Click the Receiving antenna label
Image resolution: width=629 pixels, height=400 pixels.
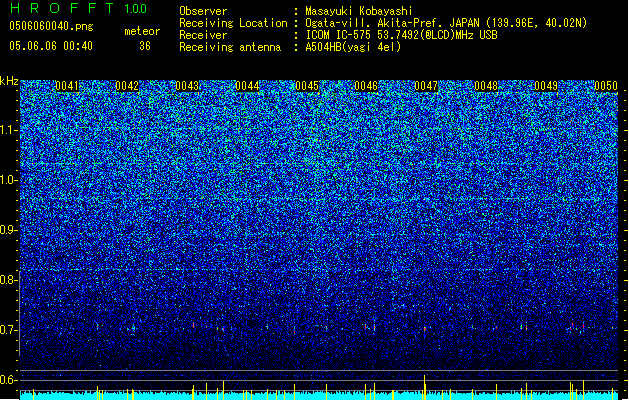(230, 47)
